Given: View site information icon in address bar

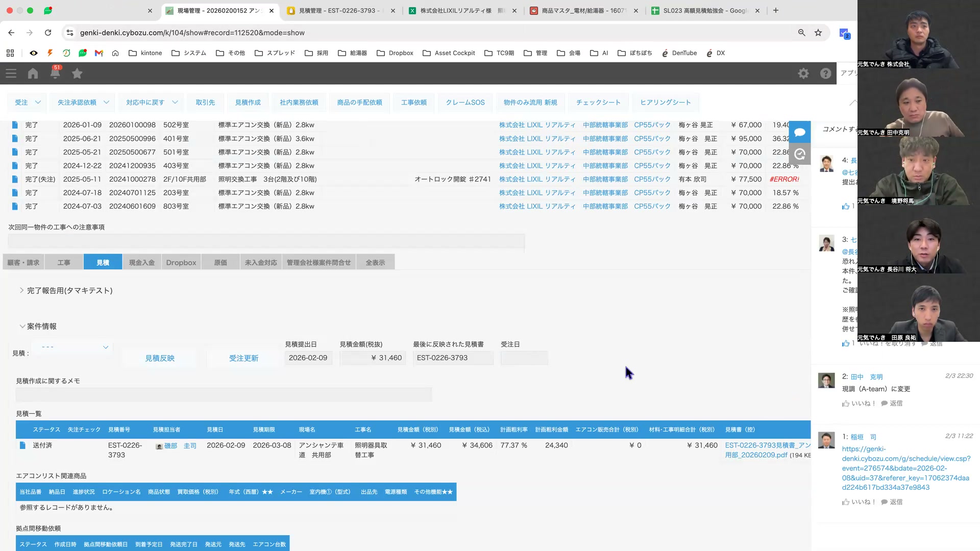Looking at the screenshot, I should (70, 33).
